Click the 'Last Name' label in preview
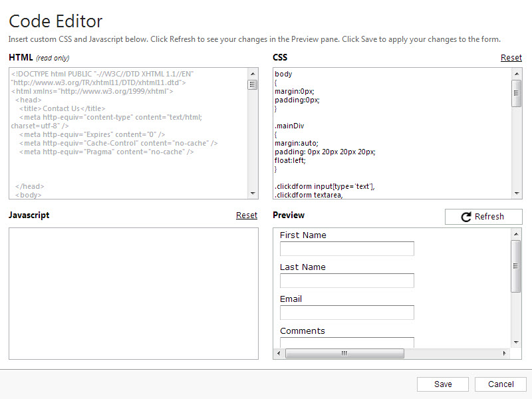Viewport: 532px width, 399px height. pyautogui.click(x=303, y=267)
